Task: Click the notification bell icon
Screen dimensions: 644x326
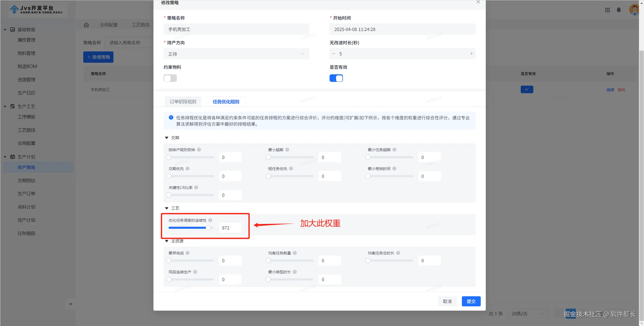Action: pos(619,10)
